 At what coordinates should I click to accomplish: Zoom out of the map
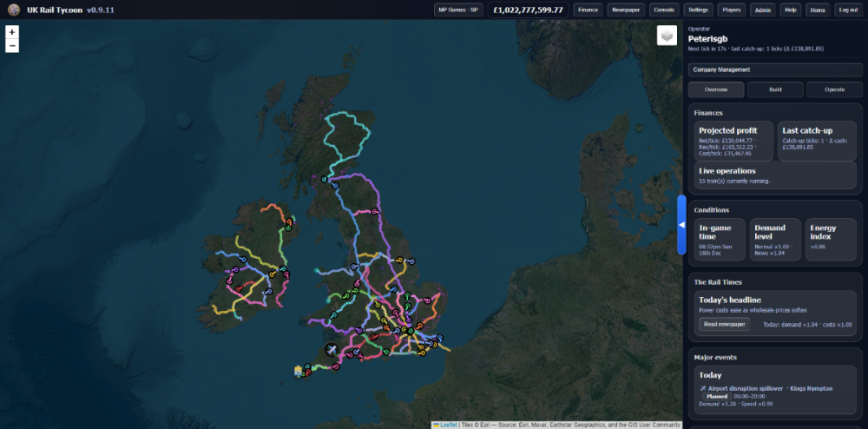click(x=12, y=45)
